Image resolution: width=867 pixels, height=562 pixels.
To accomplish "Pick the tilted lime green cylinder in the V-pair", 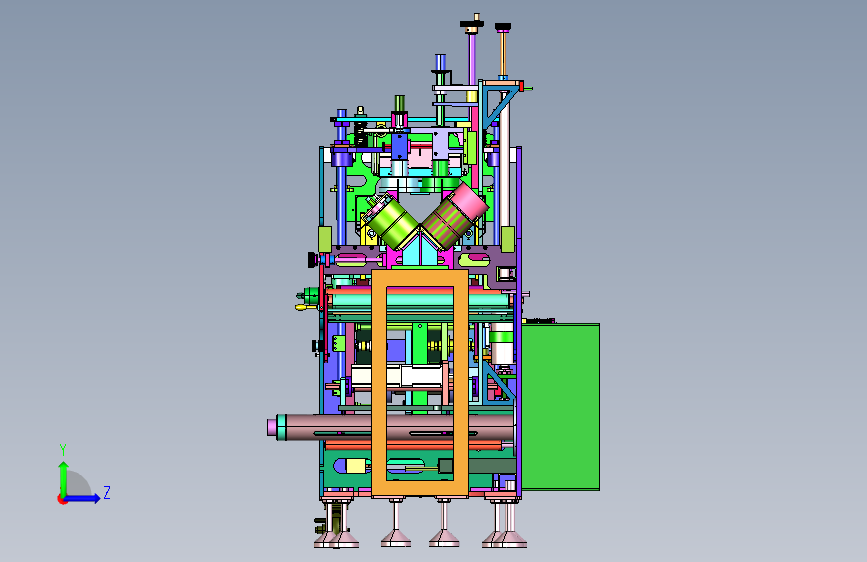I will point(392,222).
